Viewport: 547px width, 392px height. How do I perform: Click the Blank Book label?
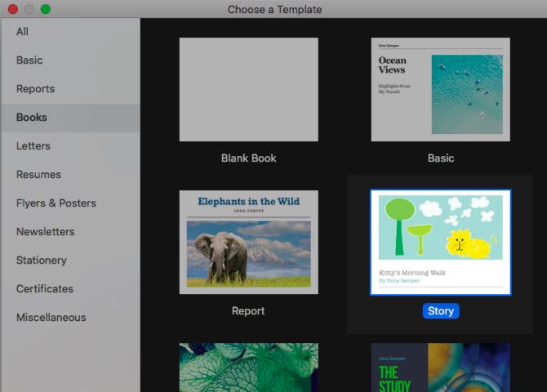coord(249,158)
